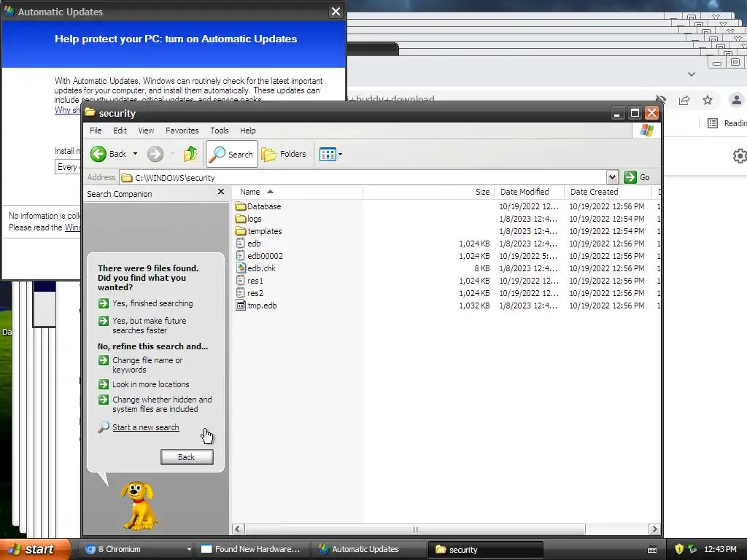Open the Favorites menu
The image size is (747, 560).
(182, 131)
